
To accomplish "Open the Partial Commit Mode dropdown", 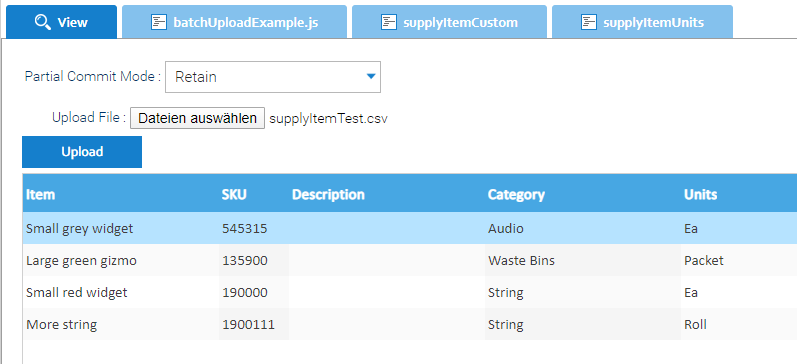I will tap(273, 77).
